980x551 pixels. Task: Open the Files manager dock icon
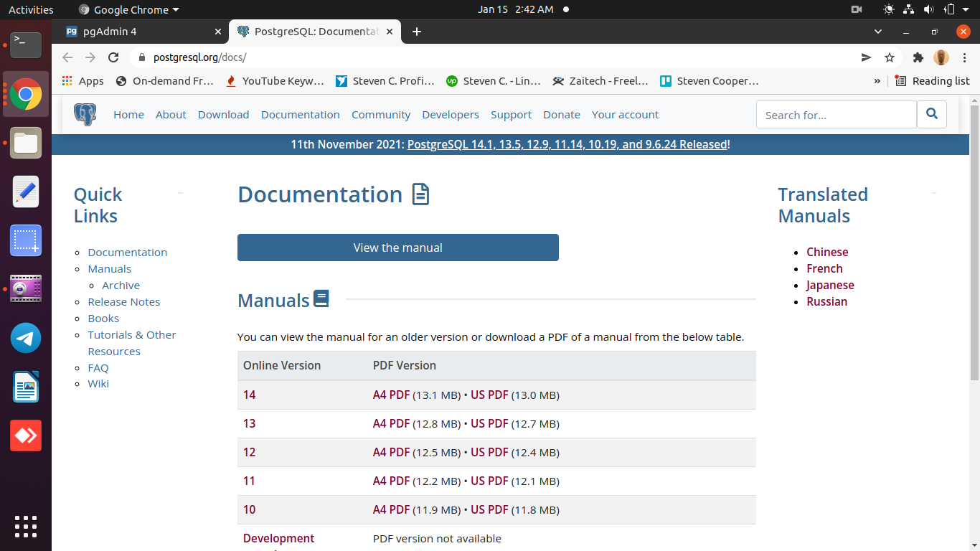pyautogui.click(x=26, y=143)
